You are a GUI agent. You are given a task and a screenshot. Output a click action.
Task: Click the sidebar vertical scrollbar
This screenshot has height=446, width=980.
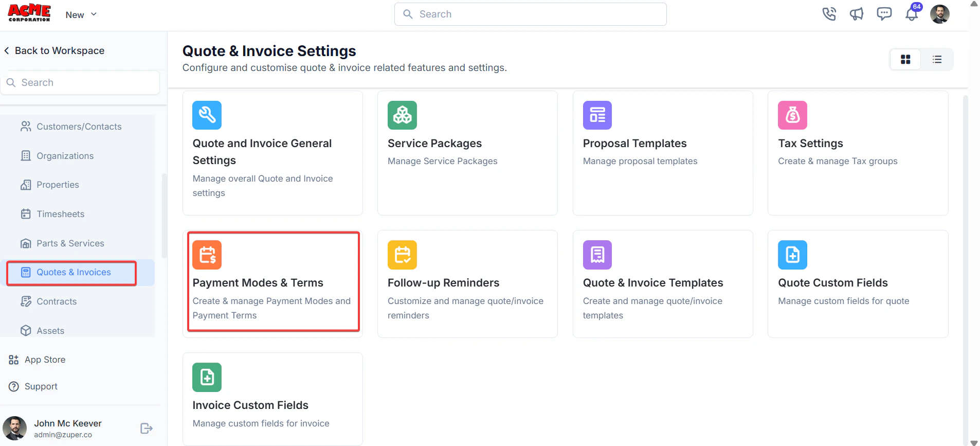(164, 215)
